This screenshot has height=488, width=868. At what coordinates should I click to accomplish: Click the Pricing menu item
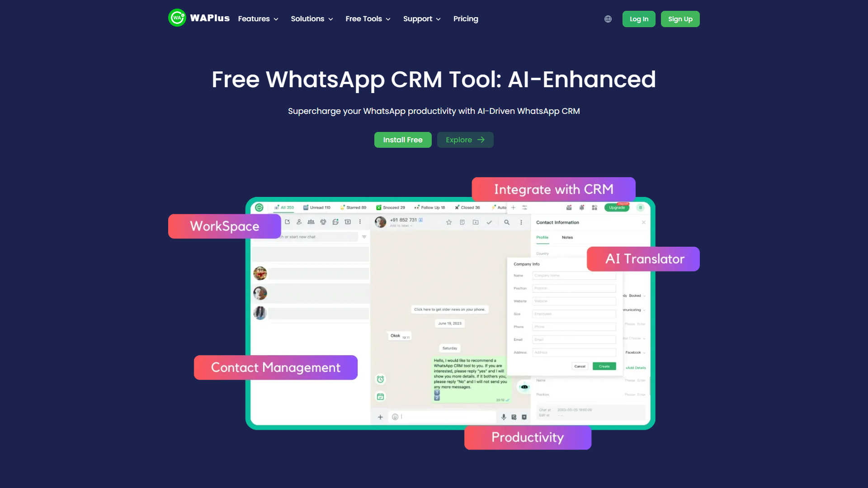465,18
